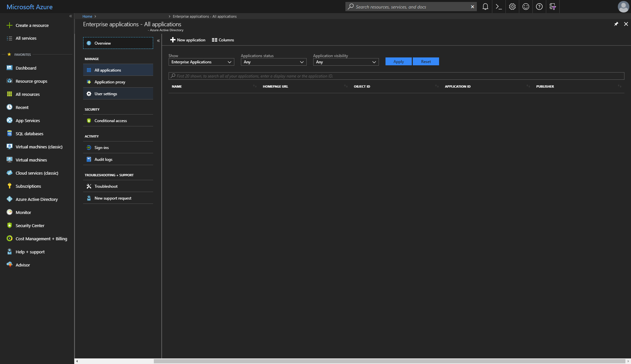This screenshot has height=364, width=631.
Task: Open the Azure Active Directory favorite
Action: coord(36,199)
